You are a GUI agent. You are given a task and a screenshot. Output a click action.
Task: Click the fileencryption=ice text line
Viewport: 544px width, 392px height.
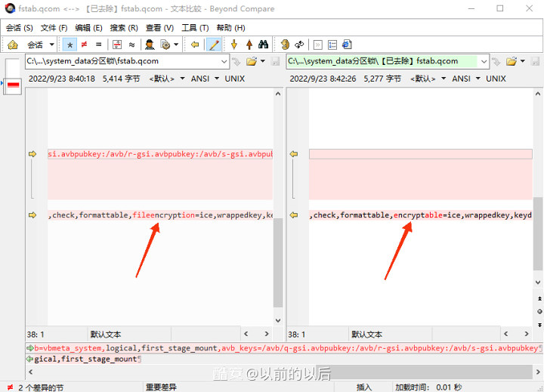click(160, 215)
